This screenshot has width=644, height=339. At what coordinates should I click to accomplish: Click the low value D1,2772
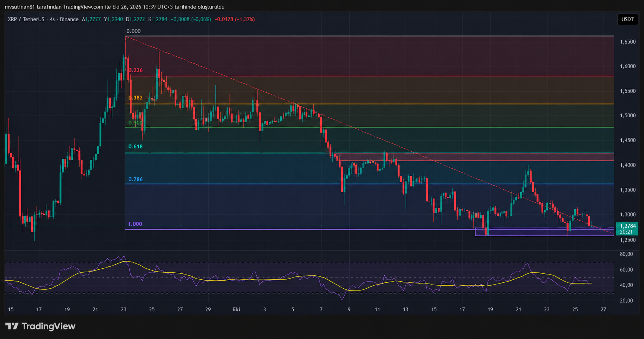click(135, 19)
